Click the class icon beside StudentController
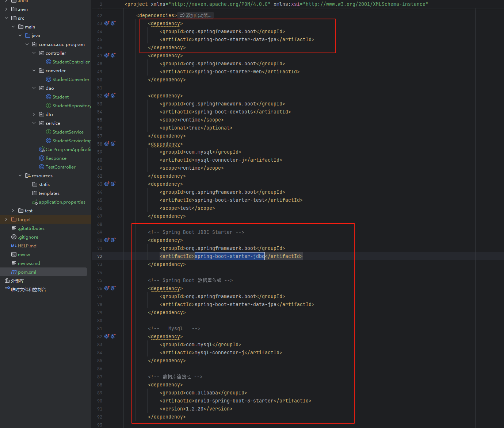 tap(48, 62)
